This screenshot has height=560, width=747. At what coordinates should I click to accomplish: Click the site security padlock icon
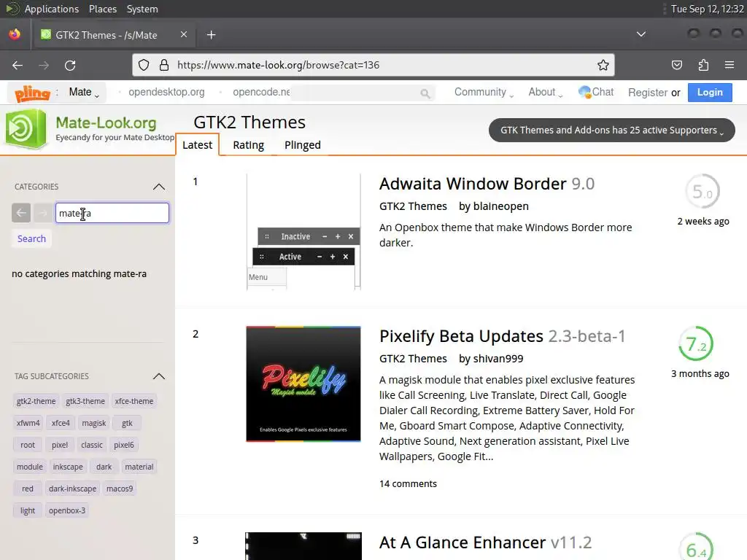pos(164,65)
